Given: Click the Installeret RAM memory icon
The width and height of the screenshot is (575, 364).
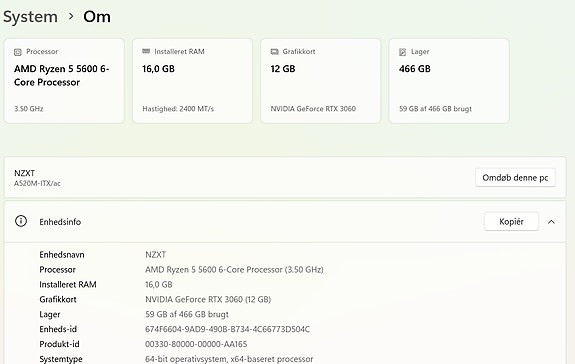Looking at the screenshot, I should [146, 51].
